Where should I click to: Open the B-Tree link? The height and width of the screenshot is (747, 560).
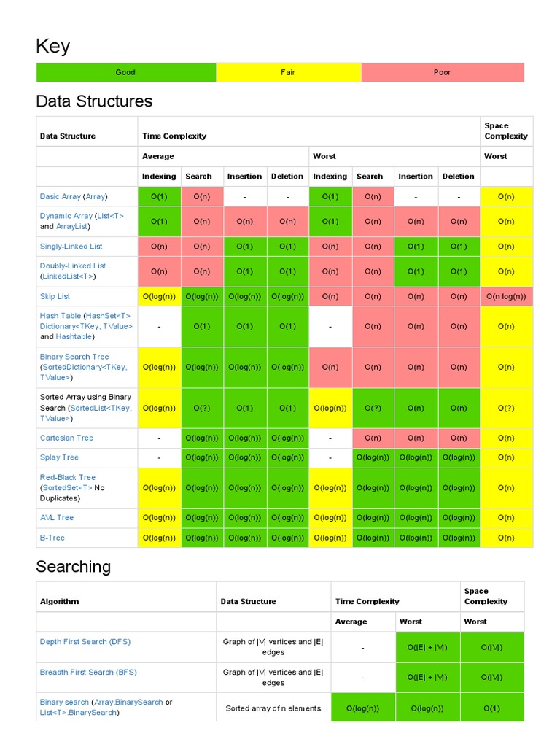coord(52,538)
